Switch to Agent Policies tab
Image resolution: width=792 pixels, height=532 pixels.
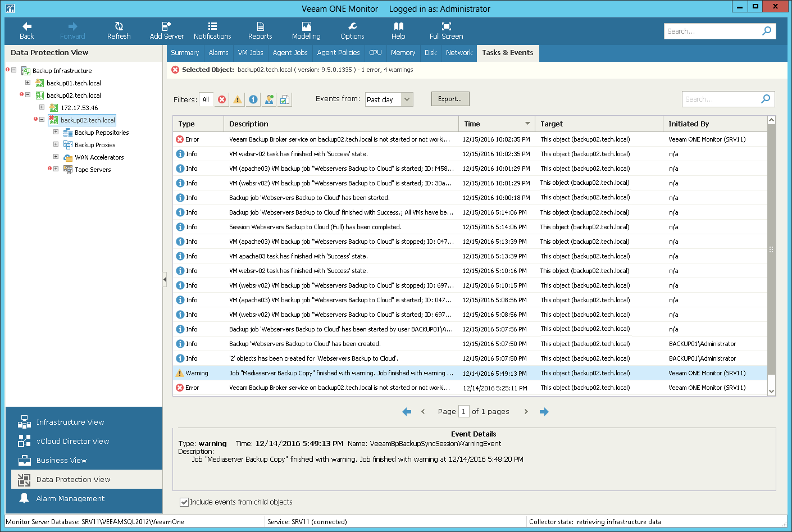pos(338,53)
